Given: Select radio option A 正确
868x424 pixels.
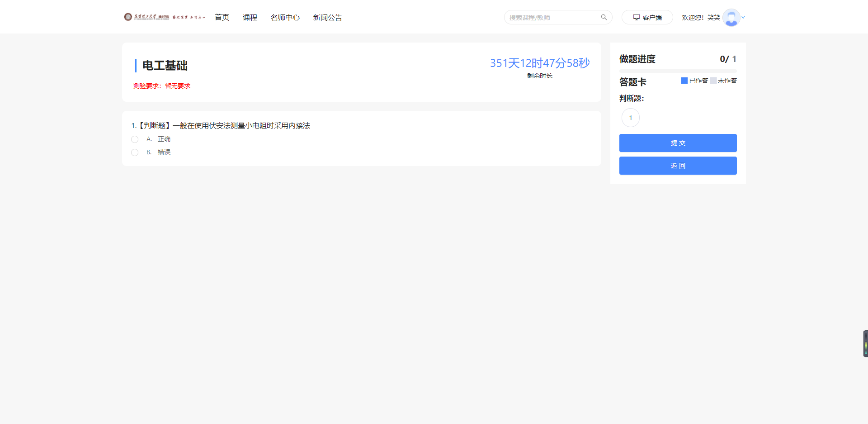Looking at the screenshot, I should (134, 139).
